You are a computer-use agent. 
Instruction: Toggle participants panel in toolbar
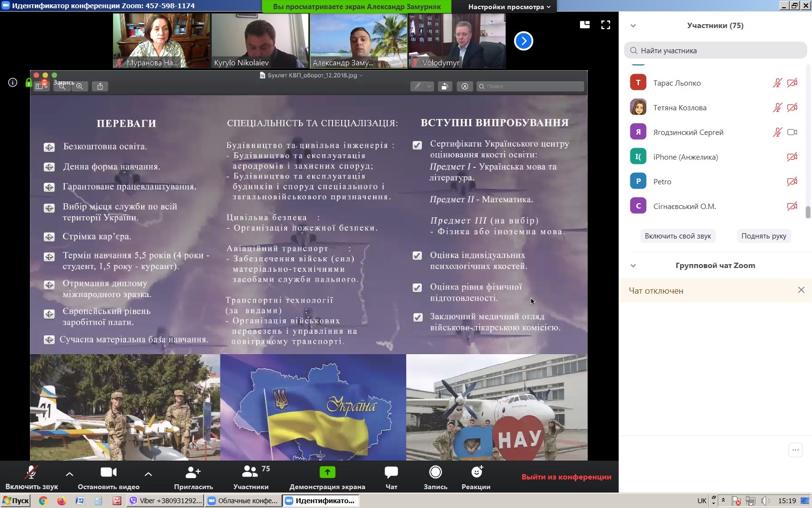pyautogui.click(x=251, y=477)
